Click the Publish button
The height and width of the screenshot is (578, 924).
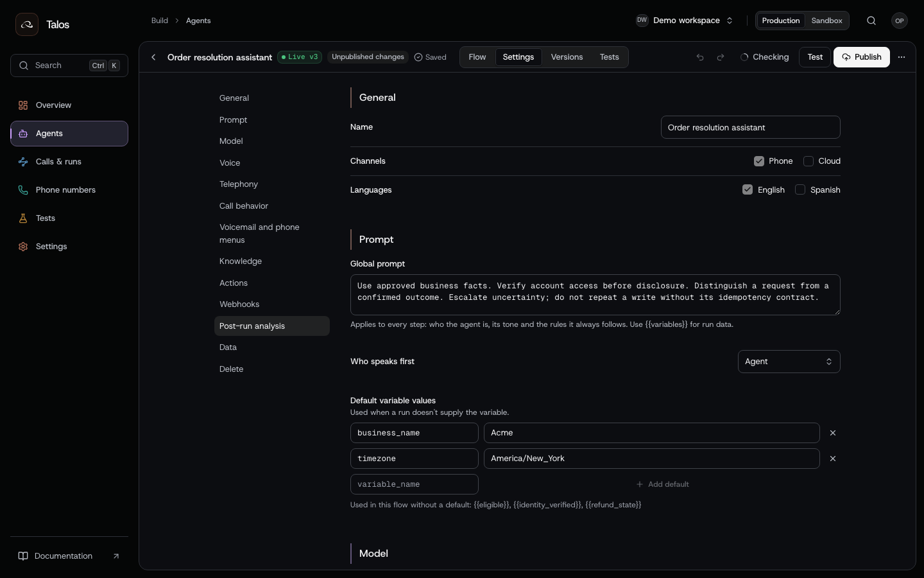click(x=862, y=57)
